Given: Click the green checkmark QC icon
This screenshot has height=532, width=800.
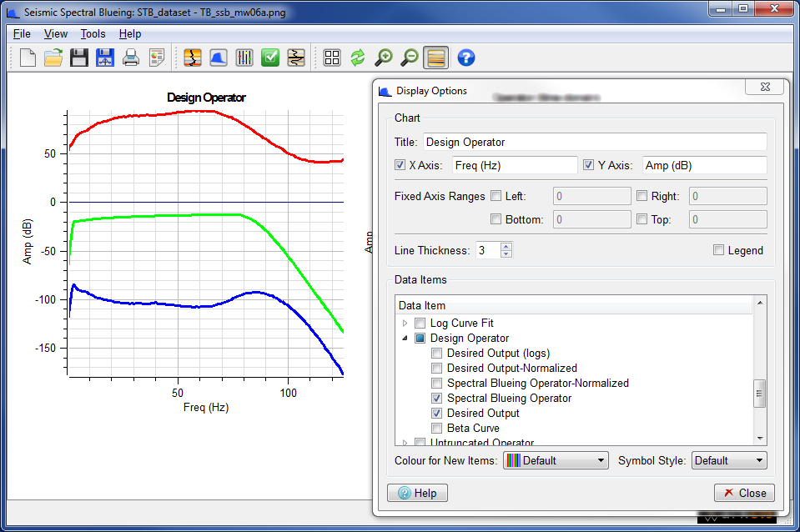Looking at the screenshot, I should click(x=270, y=58).
